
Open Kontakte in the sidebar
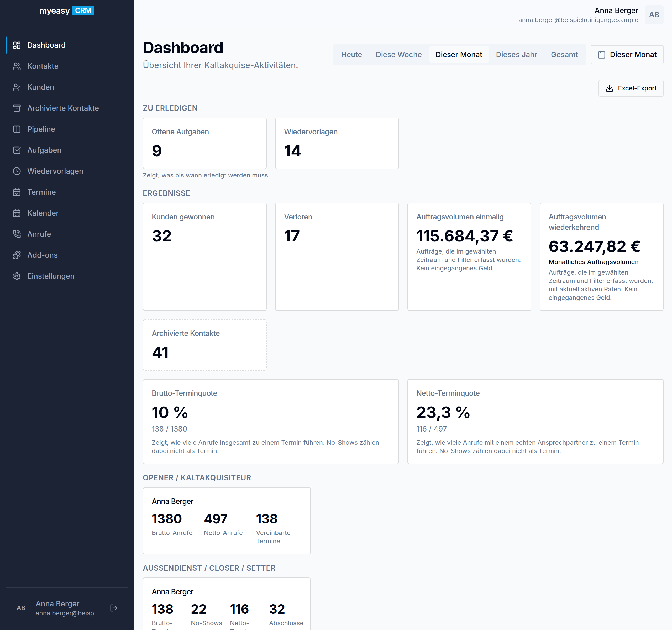pyautogui.click(x=67, y=66)
